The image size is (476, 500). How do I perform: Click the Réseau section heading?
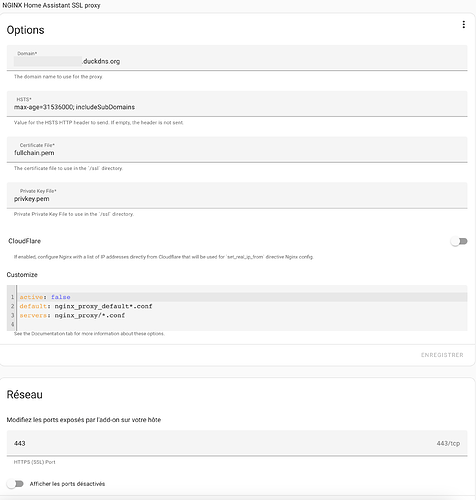tap(25, 395)
